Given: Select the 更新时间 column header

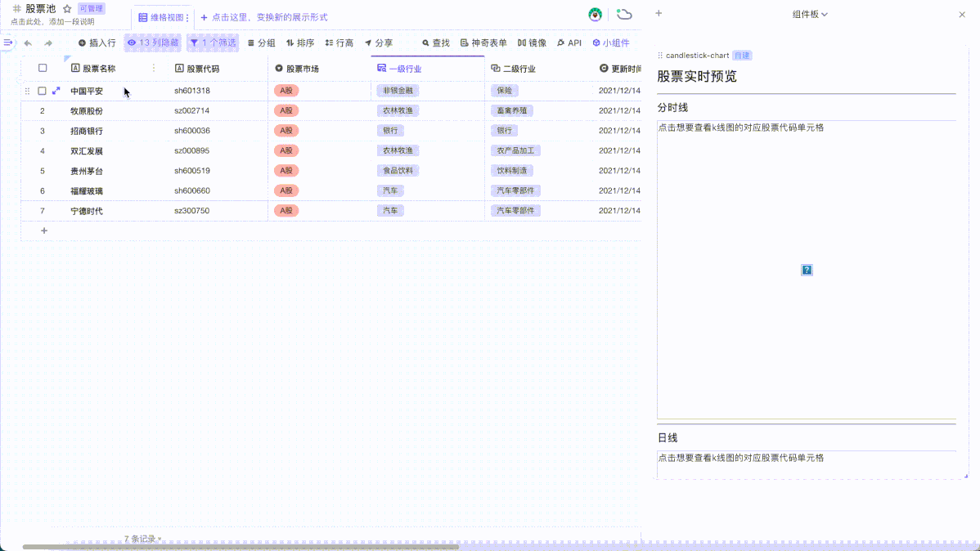Looking at the screenshot, I should [618, 68].
